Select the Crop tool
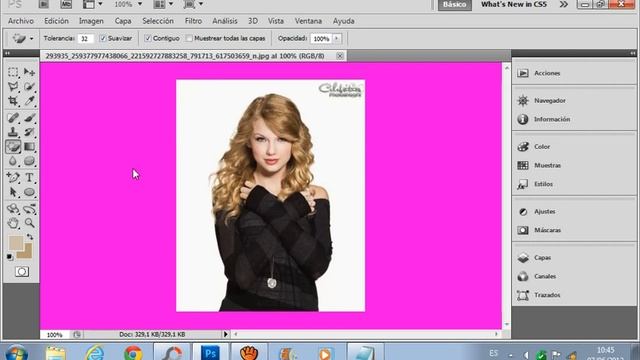This screenshot has width=640, height=360. point(13,101)
